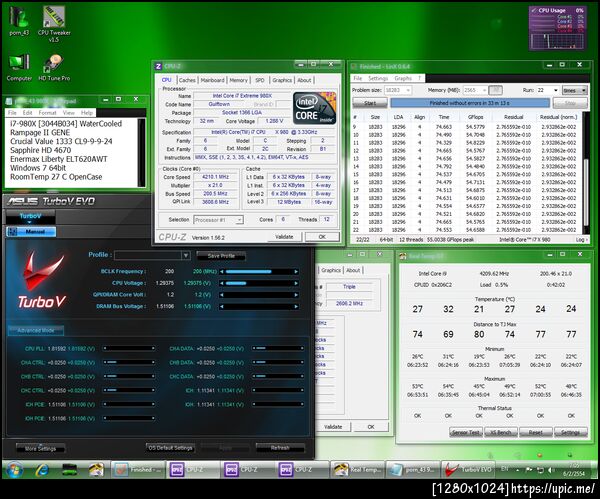
Task: Click the RealTemp pinned taskbar icon
Action: coord(96,470)
